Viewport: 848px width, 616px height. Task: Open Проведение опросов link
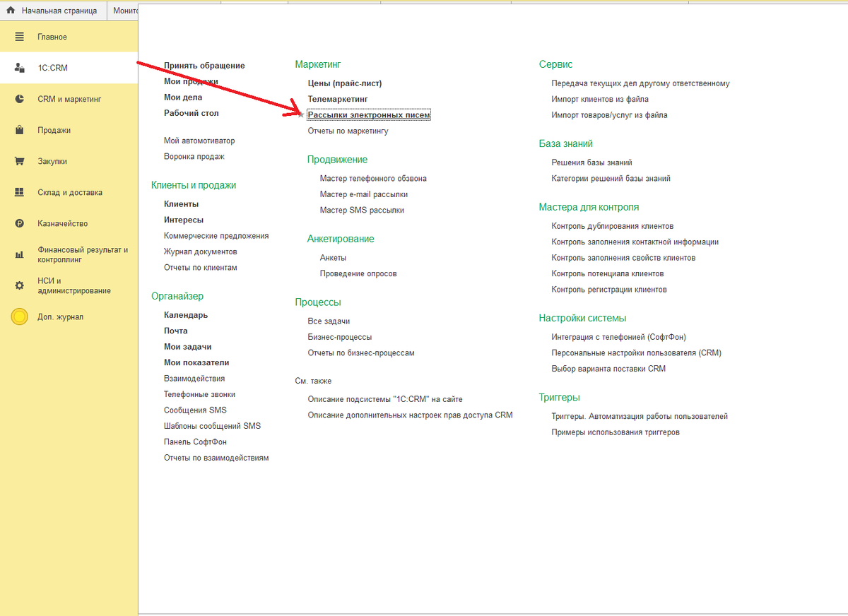pos(358,273)
